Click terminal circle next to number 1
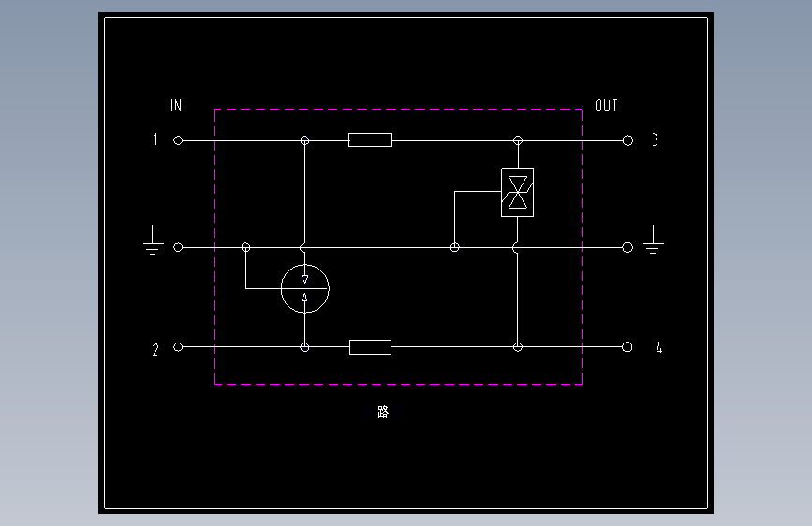812x526 pixels. coord(178,140)
